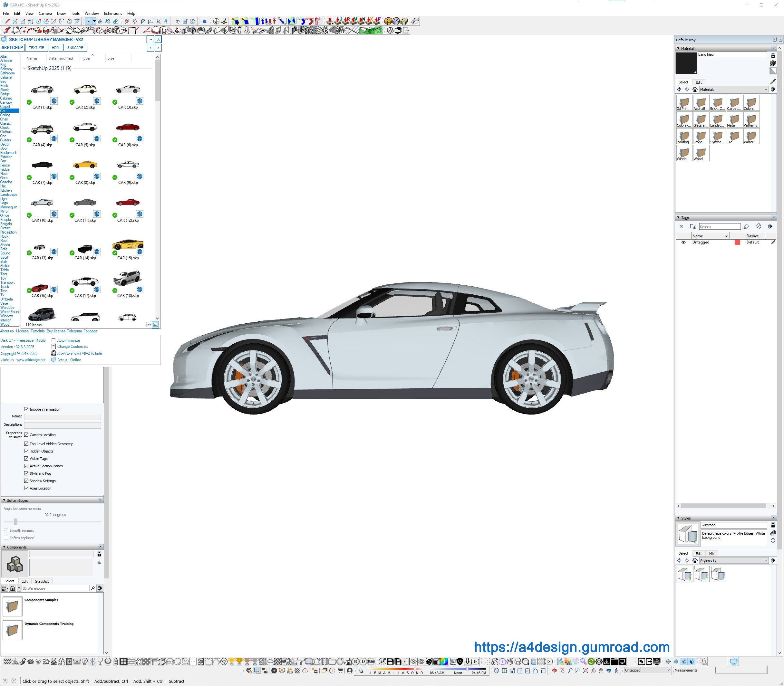Select the Line pencil tool

click(x=7, y=22)
